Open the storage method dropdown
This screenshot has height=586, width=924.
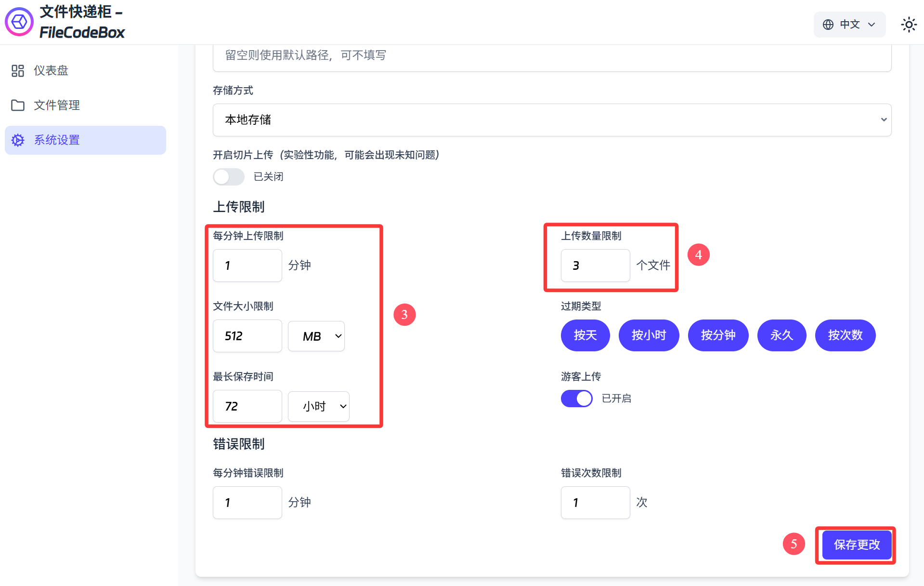coord(552,120)
